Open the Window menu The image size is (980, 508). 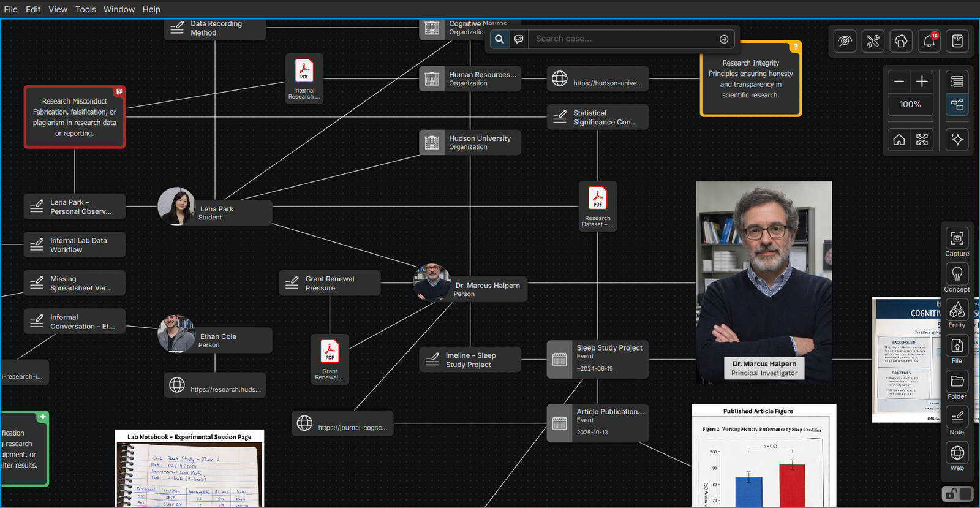pyautogui.click(x=119, y=9)
